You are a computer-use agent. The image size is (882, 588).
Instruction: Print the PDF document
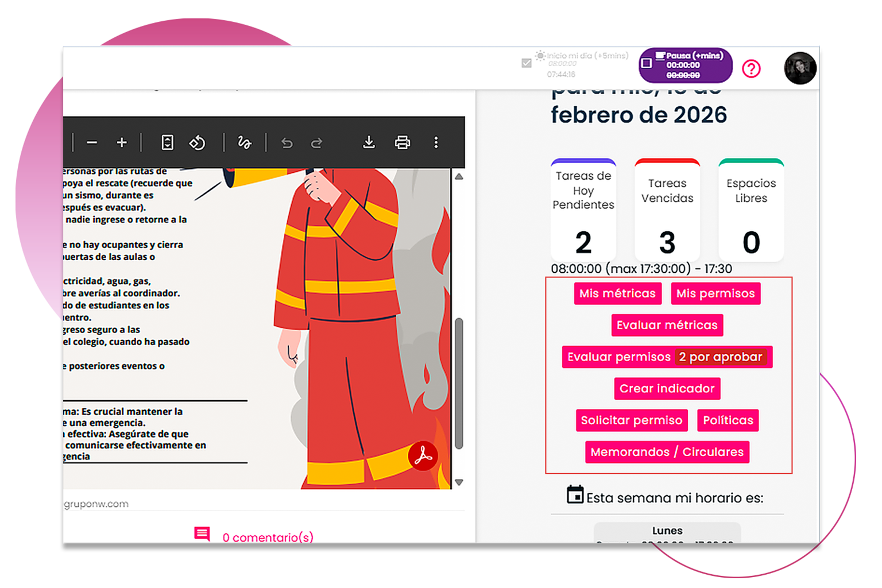[x=403, y=142]
